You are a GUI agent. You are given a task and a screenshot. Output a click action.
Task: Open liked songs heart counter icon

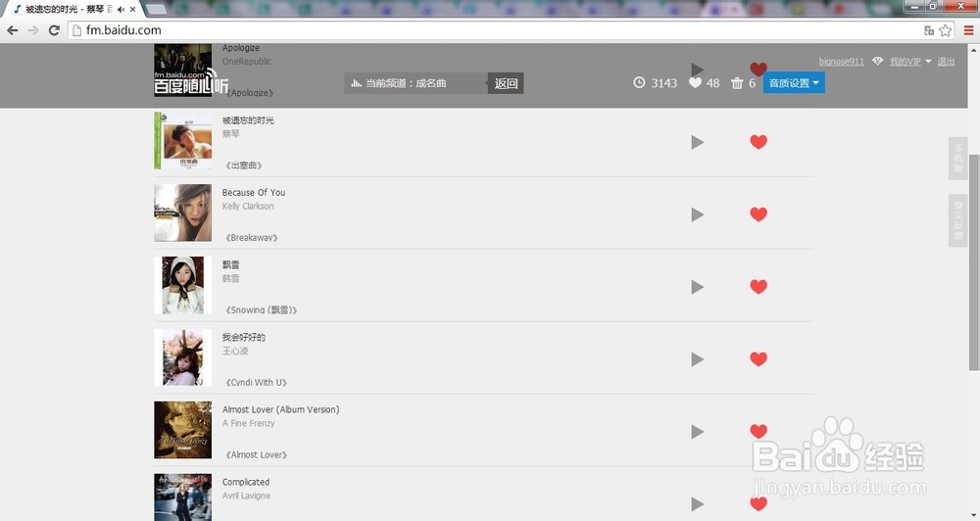[695, 82]
